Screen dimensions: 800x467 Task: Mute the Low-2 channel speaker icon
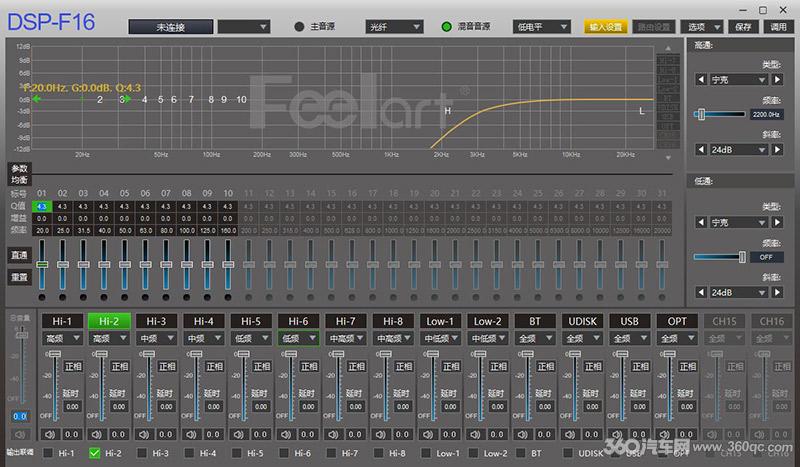pos(476,434)
